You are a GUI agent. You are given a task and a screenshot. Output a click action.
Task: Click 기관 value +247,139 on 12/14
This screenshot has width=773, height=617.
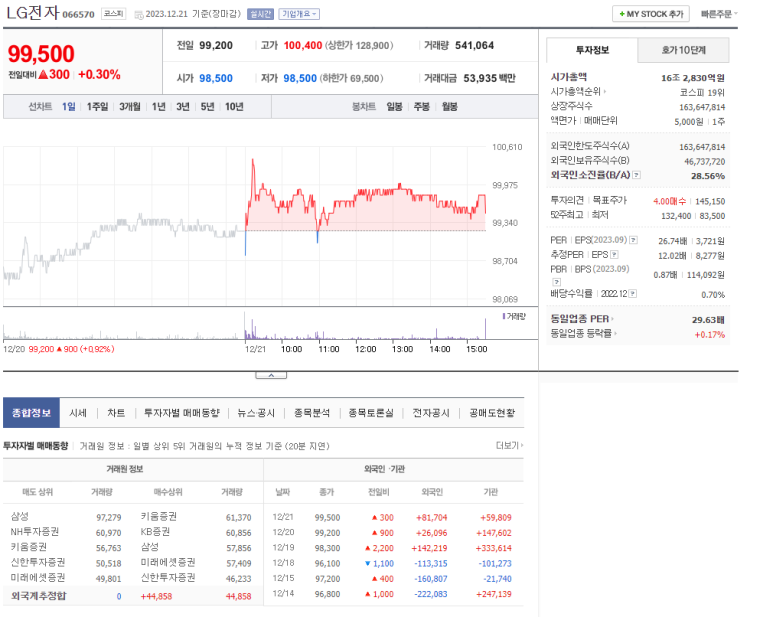coord(493,594)
